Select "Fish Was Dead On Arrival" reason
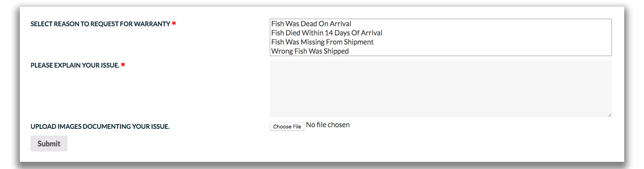This screenshot has width=644, height=169. [311, 24]
